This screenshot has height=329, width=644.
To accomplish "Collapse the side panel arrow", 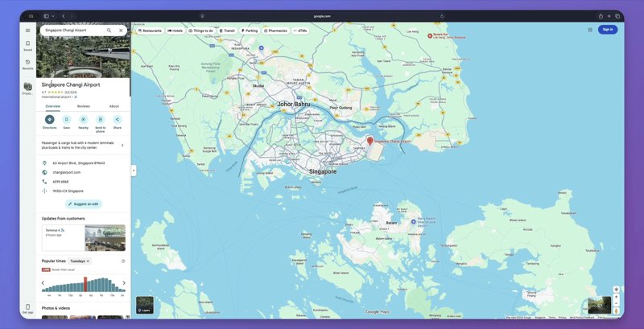I will 134,171.
